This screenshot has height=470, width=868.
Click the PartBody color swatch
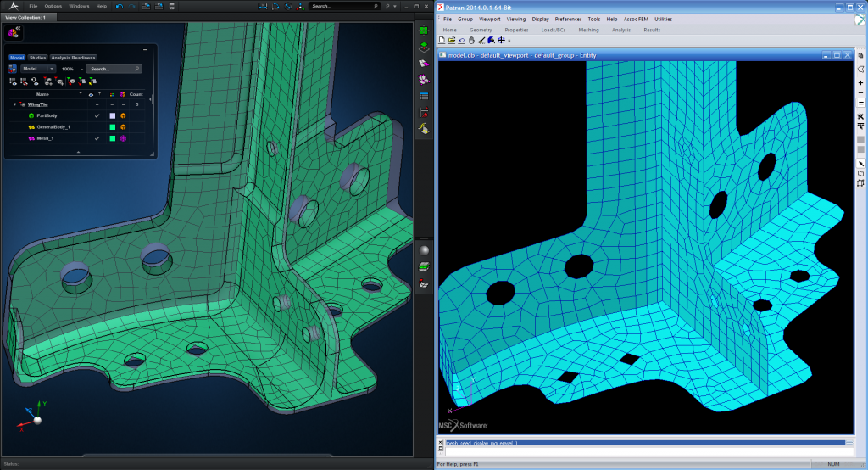pos(113,116)
